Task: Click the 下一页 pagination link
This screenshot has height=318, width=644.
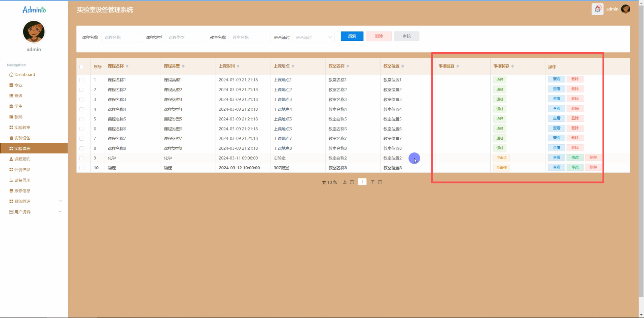Action: [x=376, y=182]
